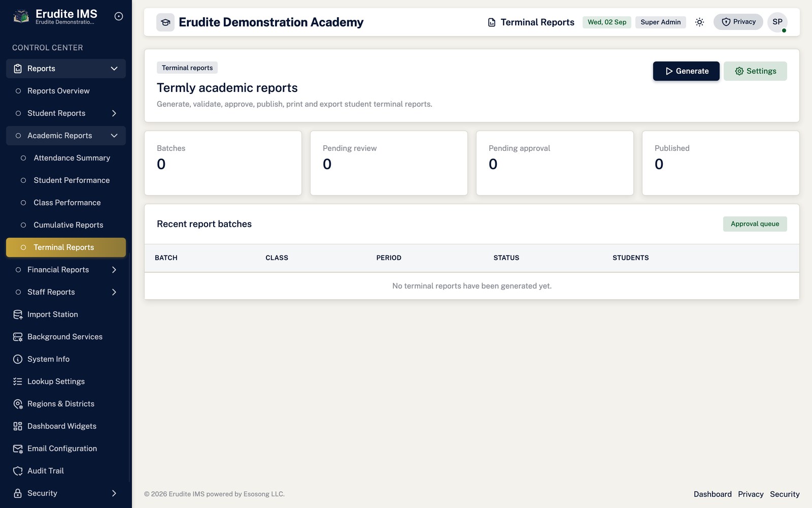The image size is (812, 508).
Task: Open Attendance Summary report
Action: point(66,158)
